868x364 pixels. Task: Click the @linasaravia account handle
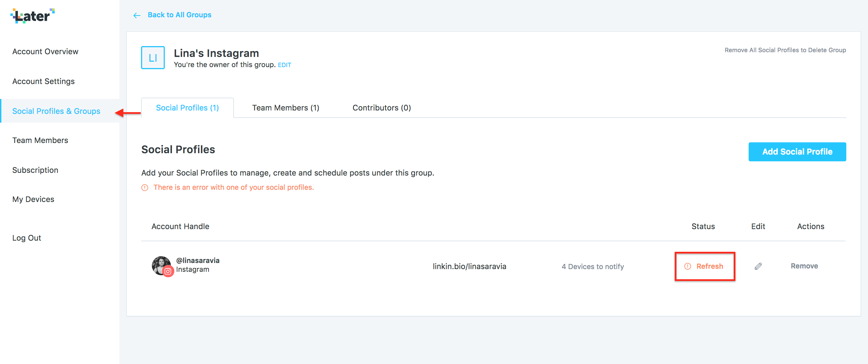[x=198, y=260]
